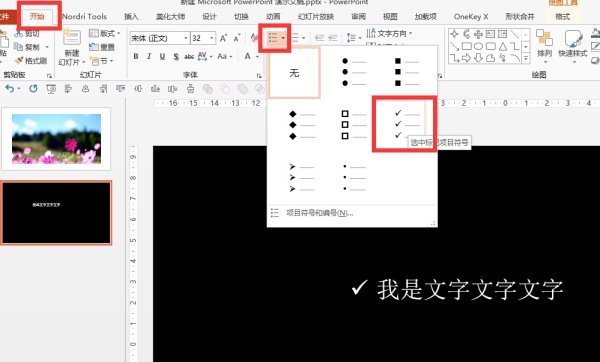Screen dimensions: 600x362
Task: Open the 快速样式 (Quick Styles) gallery
Action: click(x=573, y=45)
